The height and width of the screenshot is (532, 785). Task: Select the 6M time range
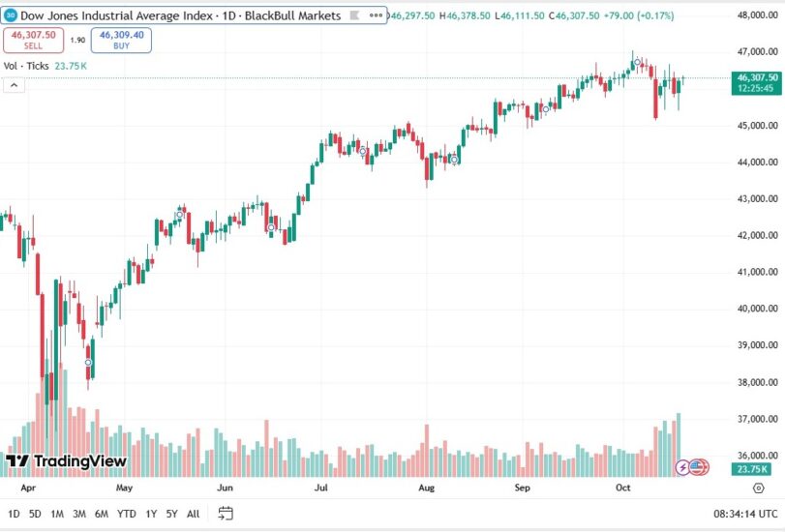[102, 514]
